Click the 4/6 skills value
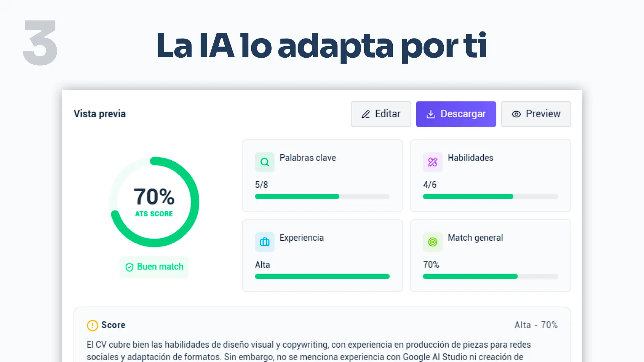This screenshot has width=644, height=362. [429, 185]
